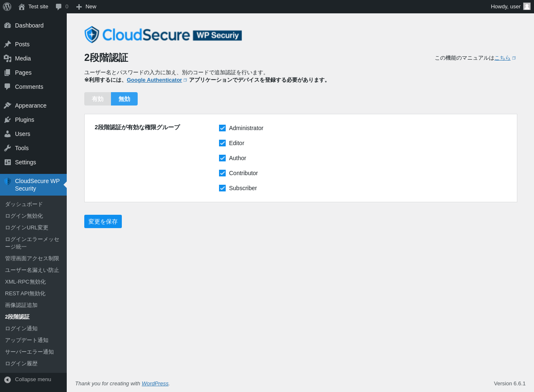The width and height of the screenshot is (534, 392).
Task: Click the Users person icon
Action: [x=8, y=134]
